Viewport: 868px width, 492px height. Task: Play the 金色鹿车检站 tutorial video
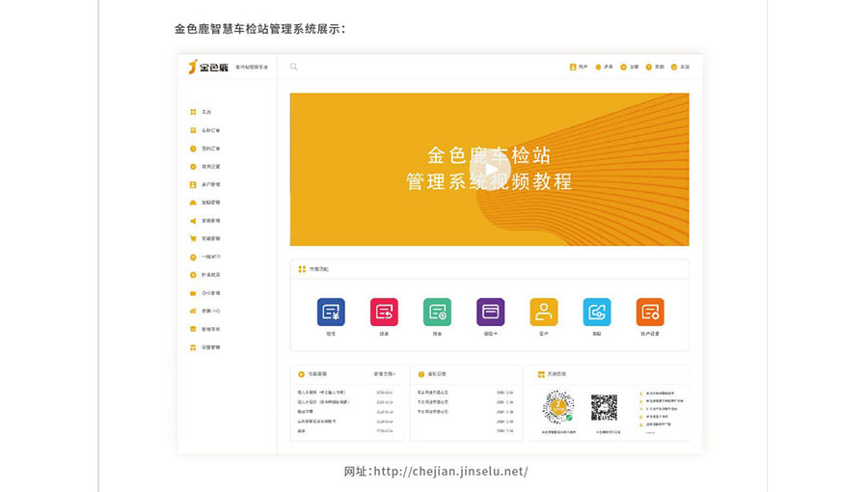click(490, 170)
